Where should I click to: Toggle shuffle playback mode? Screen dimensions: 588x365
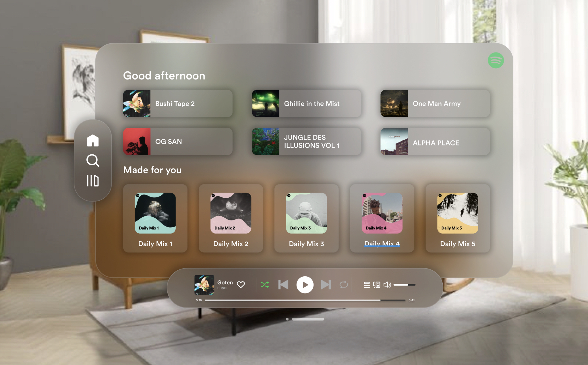pyautogui.click(x=264, y=285)
